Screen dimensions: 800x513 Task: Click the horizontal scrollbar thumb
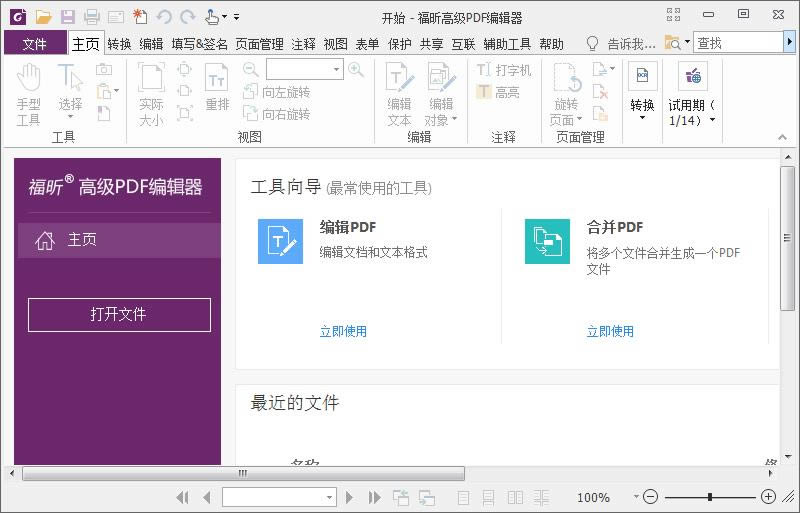(x=243, y=473)
